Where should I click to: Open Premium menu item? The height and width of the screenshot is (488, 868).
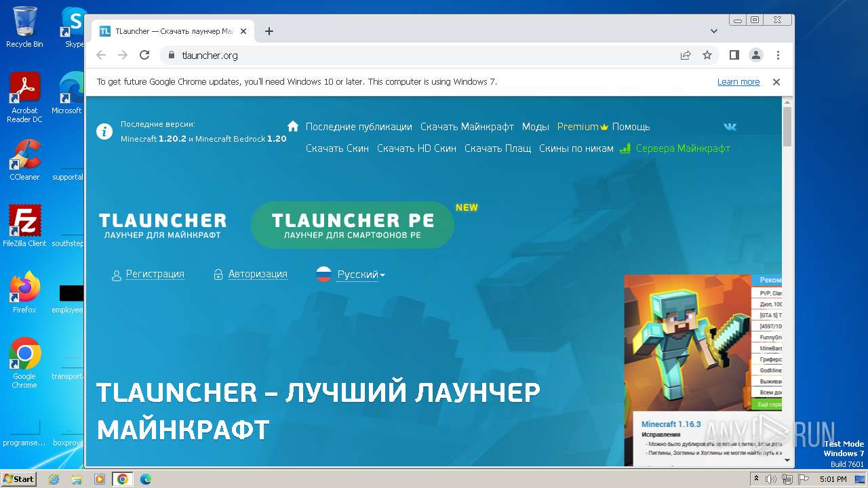[x=583, y=127]
